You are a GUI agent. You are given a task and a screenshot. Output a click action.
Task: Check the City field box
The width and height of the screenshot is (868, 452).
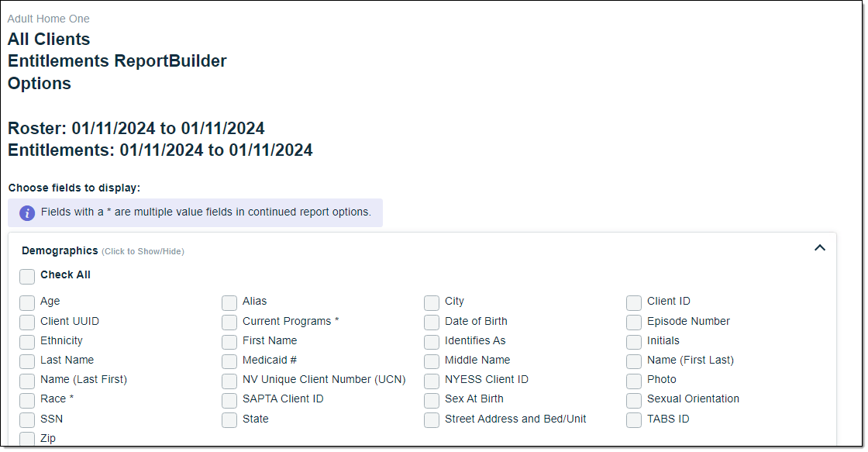click(x=432, y=302)
